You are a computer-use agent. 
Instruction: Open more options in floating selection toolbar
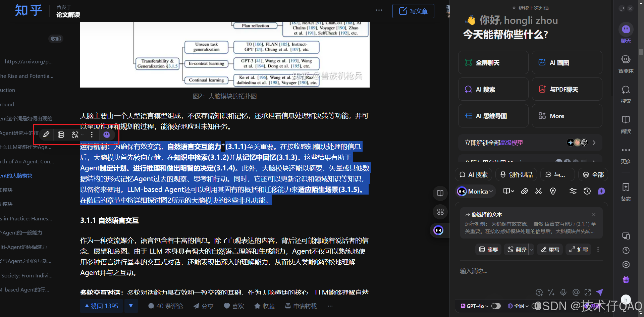pos(92,135)
